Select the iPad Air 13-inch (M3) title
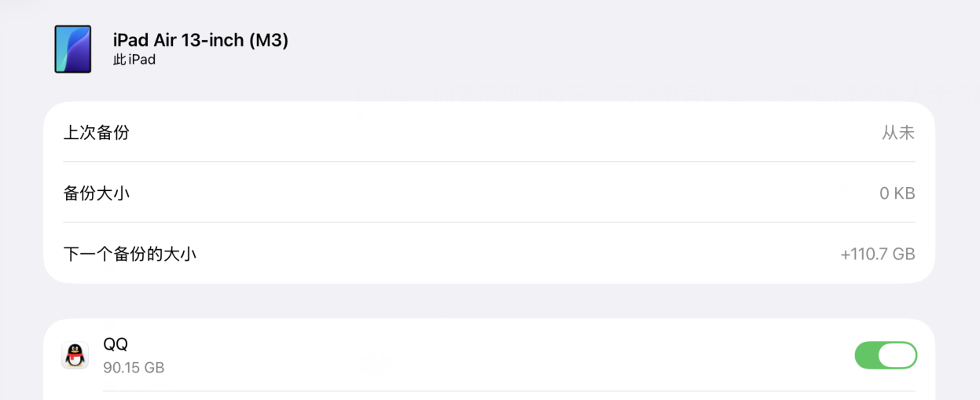 (200, 40)
